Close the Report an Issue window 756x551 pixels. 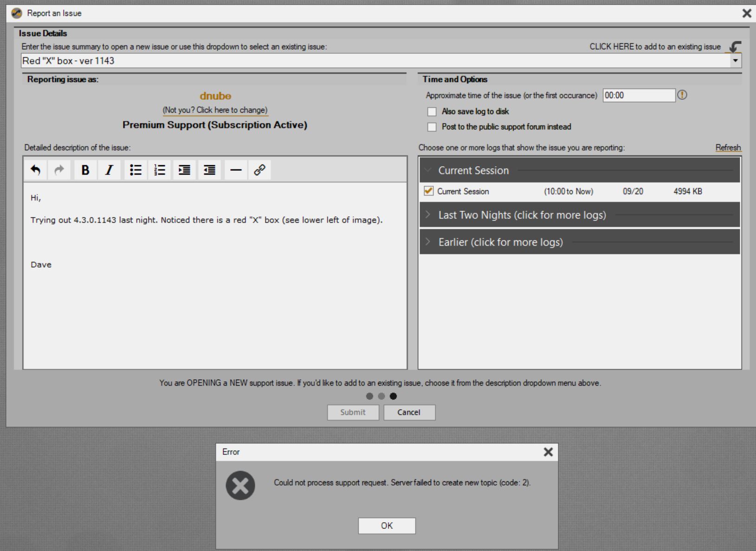(746, 13)
